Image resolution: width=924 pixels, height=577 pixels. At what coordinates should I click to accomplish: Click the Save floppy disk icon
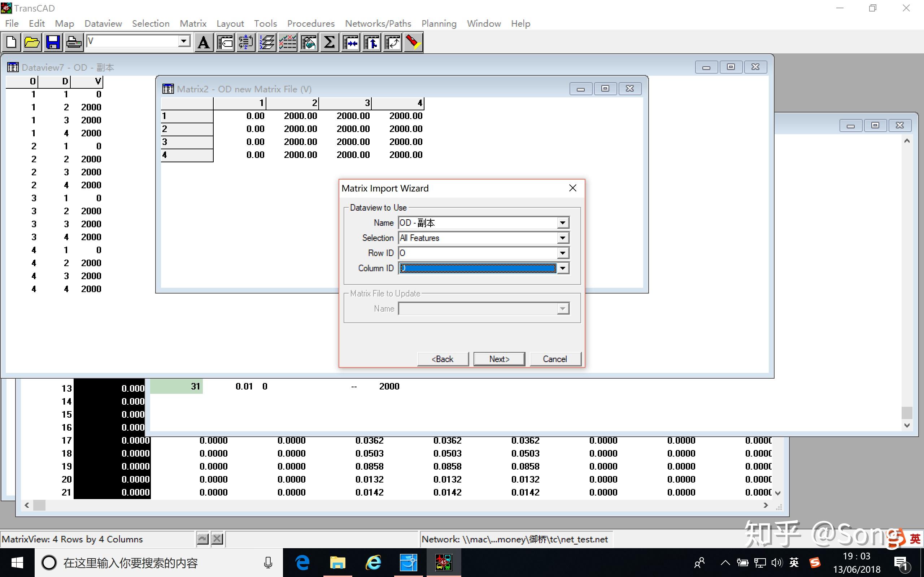53,42
